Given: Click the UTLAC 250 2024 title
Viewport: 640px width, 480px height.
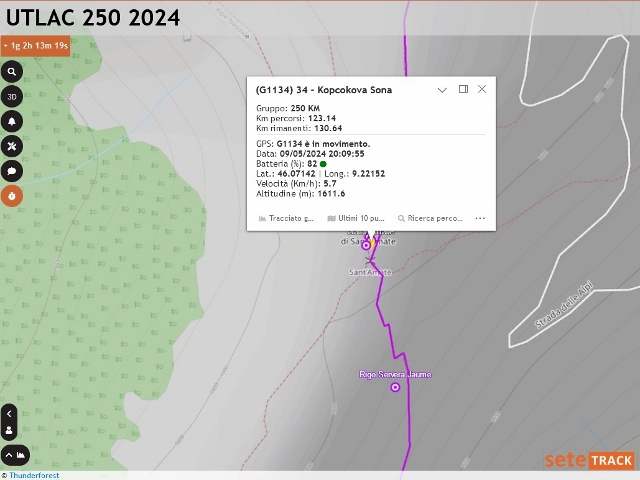Looking at the screenshot, I should (x=93, y=18).
